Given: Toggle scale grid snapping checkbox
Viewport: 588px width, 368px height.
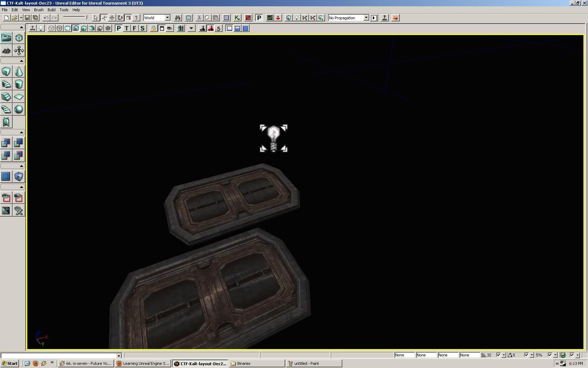Looking at the screenshot, I should (x=549, y=355).
